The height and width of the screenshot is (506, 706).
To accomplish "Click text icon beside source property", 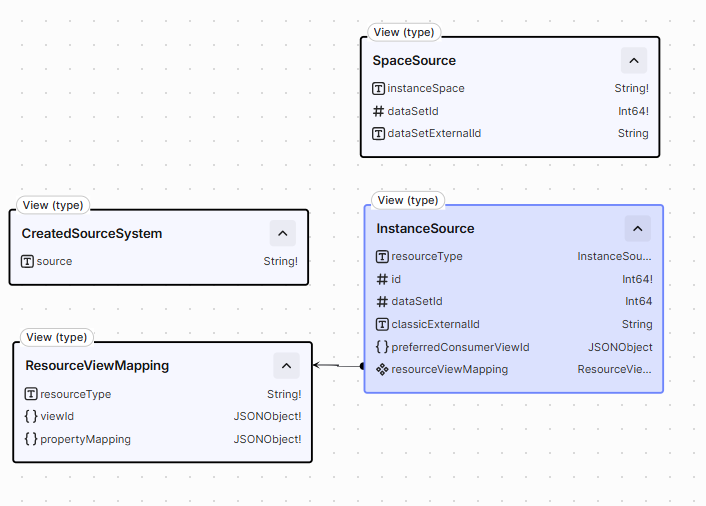I will (x=27, y=261).
